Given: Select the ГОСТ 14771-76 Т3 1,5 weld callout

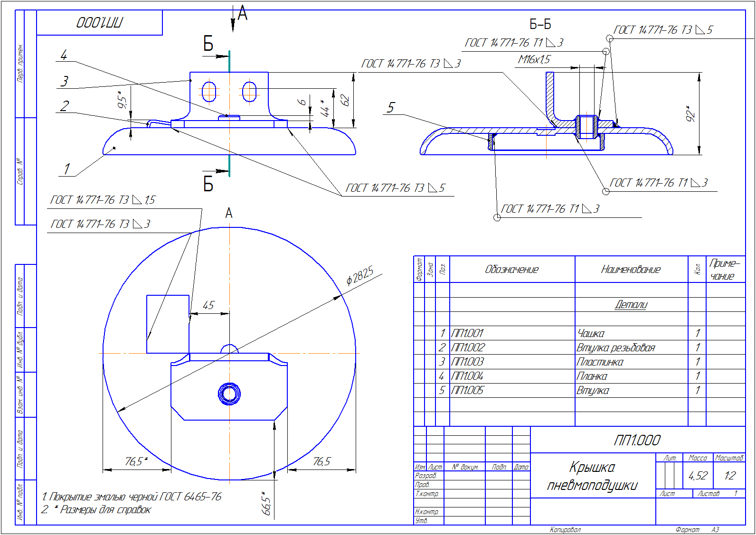Looking at the screenshot, I should coord(103,200).
